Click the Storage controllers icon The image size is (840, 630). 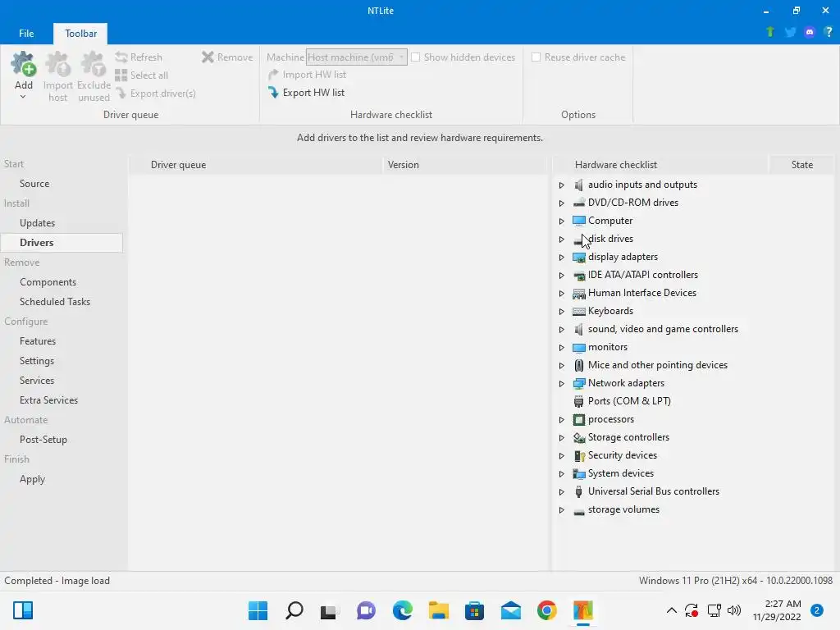point(578,438)
